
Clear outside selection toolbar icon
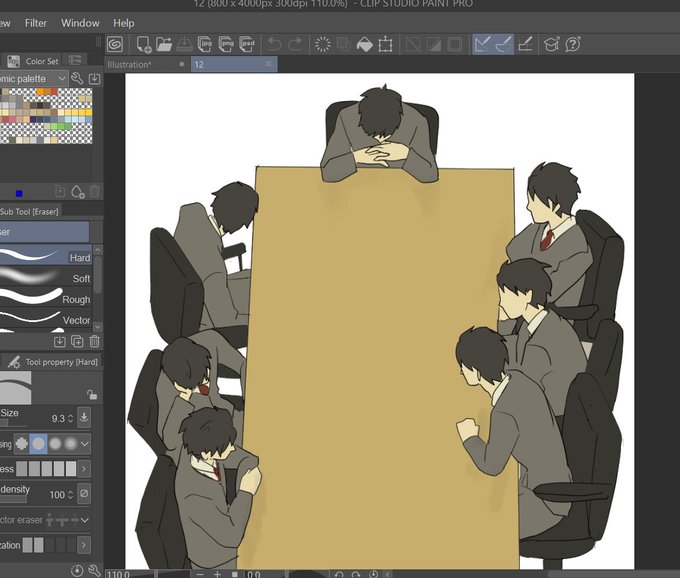point(343,44)
